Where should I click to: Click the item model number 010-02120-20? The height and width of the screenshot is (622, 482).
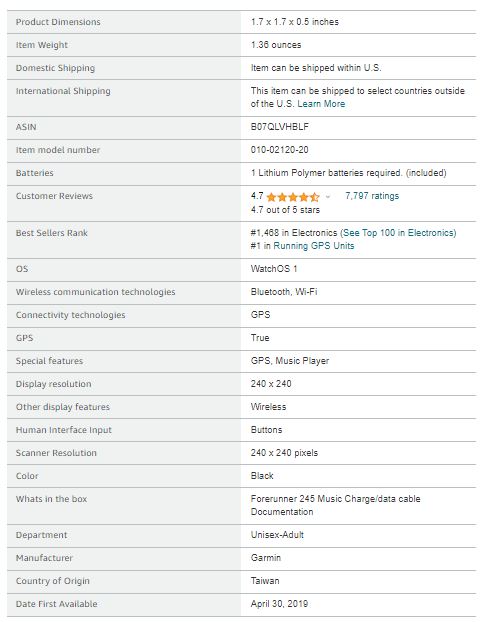279,150
